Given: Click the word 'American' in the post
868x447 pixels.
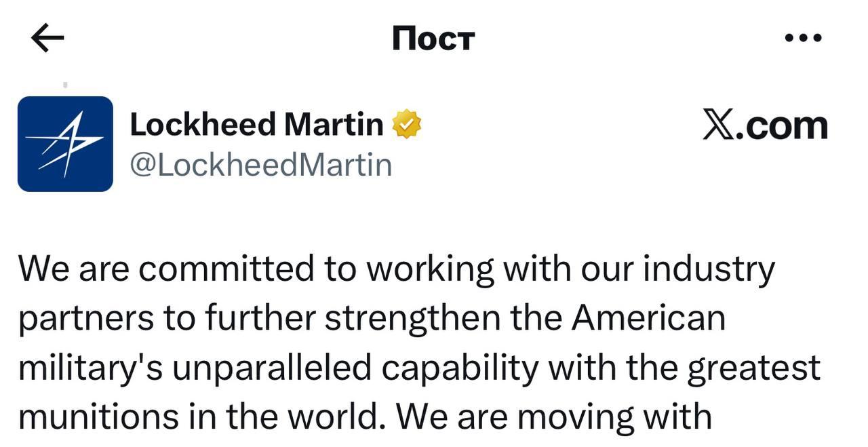Looking at the screenshot, I should 648,317.
